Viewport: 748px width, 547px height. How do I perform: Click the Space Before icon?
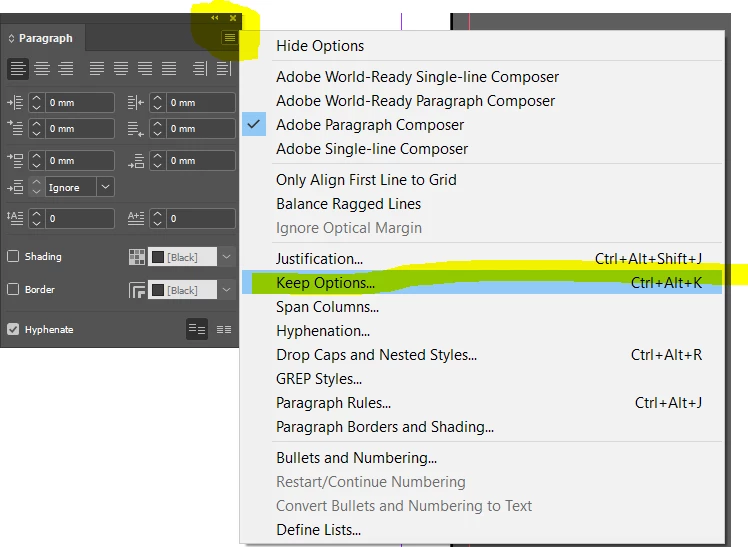(x=15, y=161)
